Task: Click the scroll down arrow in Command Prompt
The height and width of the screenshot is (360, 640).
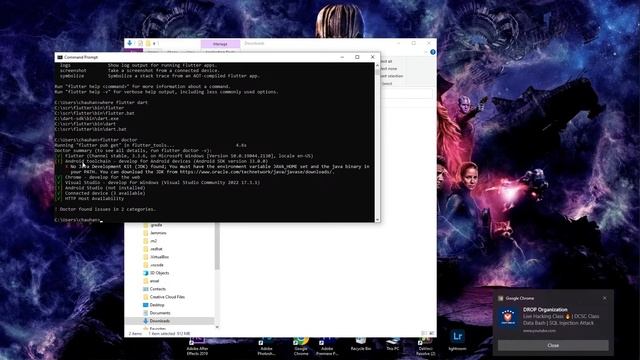Action: [377, 220]
